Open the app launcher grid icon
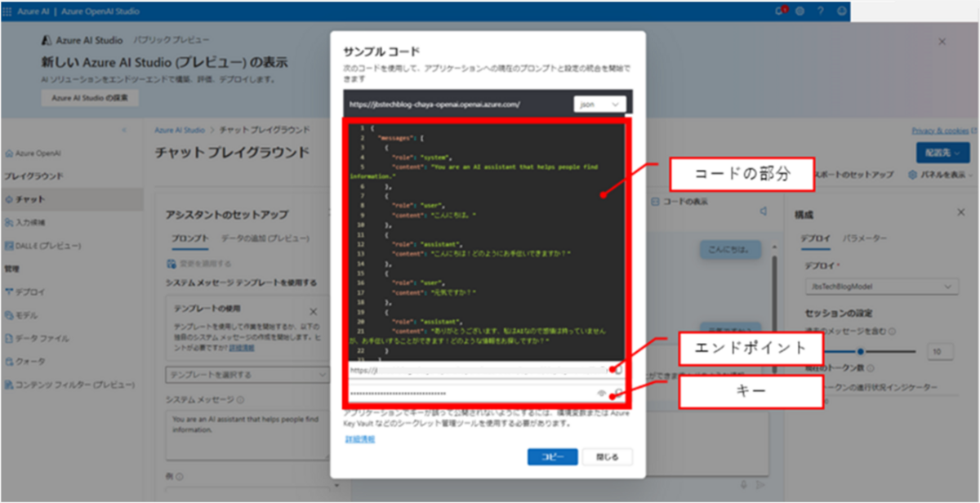980x503 pixels. (x=7, y=11)
